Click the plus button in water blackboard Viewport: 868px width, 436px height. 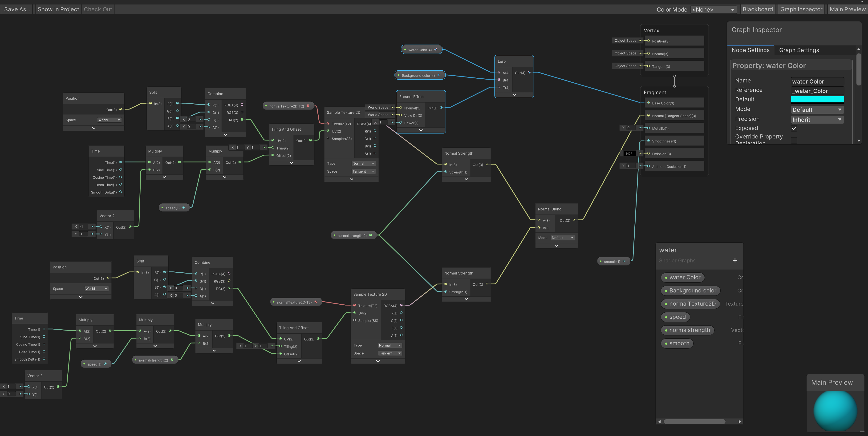(x=734, y=260)
